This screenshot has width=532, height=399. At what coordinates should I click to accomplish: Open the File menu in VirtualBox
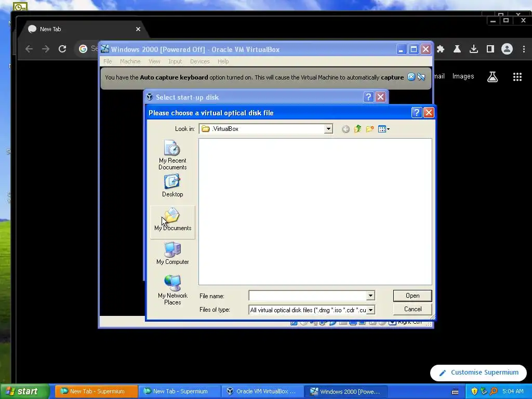click(x=108, y=61)
